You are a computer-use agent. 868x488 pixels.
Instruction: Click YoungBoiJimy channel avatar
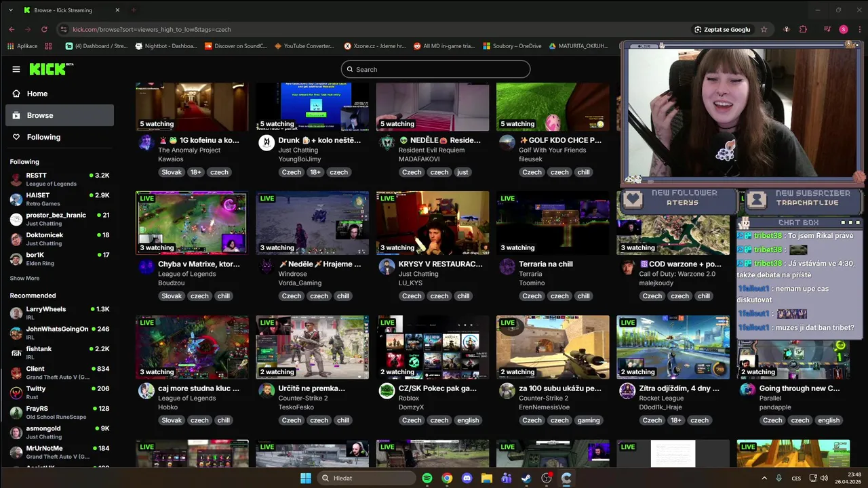tap(267, 142)
